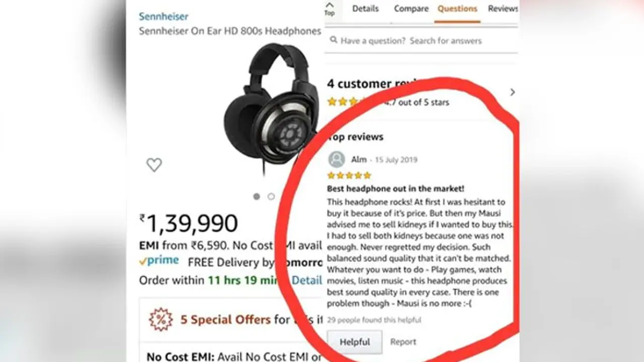Select the first image carousel dot
Viewport: 644px width, 362px height.
coord(257,197)
